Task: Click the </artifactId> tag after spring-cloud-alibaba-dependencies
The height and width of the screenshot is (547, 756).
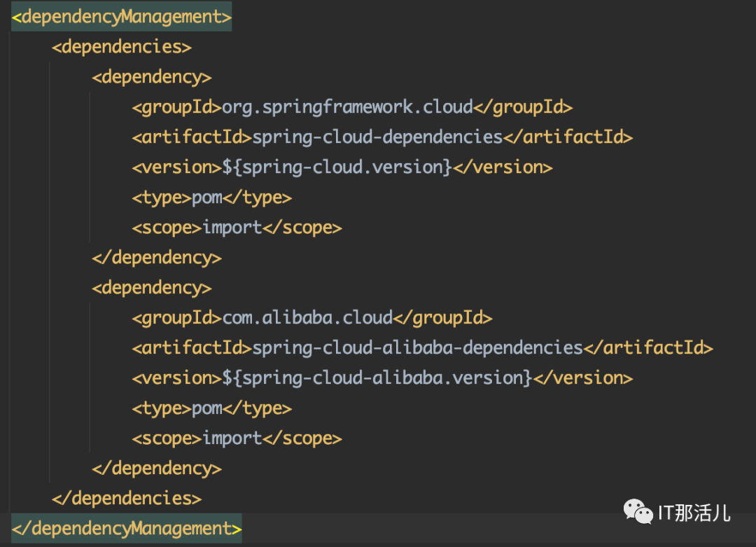Action: point(648,348)
